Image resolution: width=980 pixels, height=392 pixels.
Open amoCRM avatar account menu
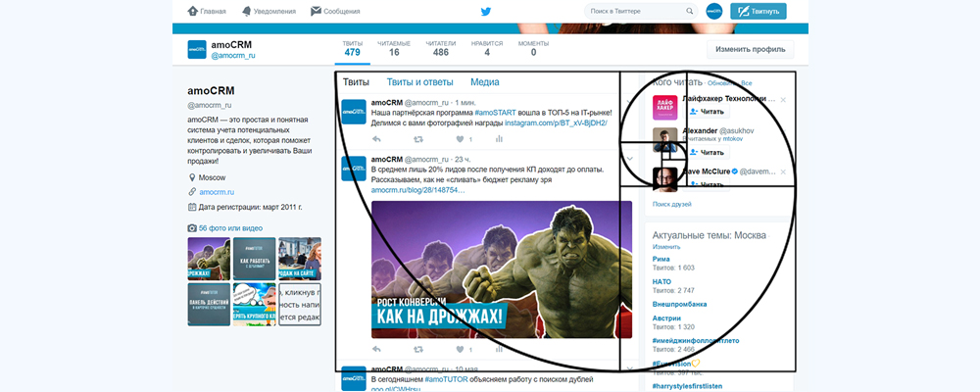coord(714,12)
